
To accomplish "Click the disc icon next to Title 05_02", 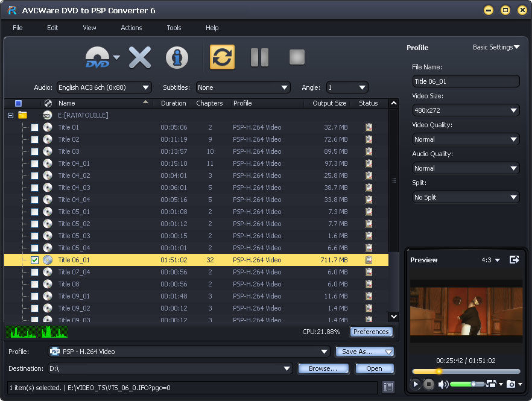I will click(x=48, y=224).
